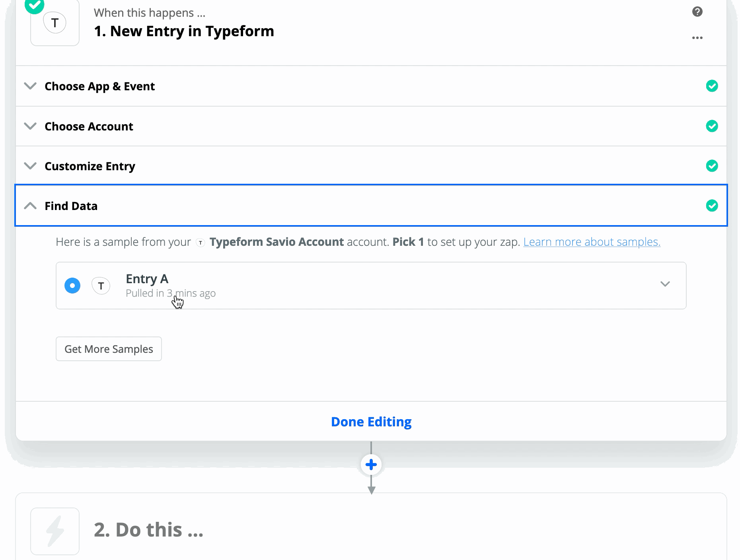
Task: Click the Typeform T icon beside Entry A
Action: pyautogui.click(x=101, y=286)
